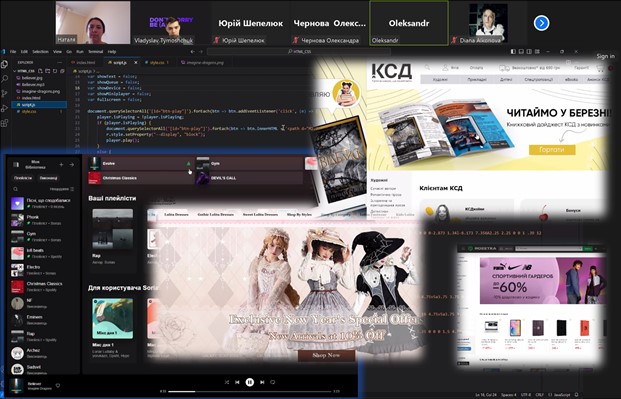Toggle shuffle in the music player
Screen dimensions: 621x399
227,382
